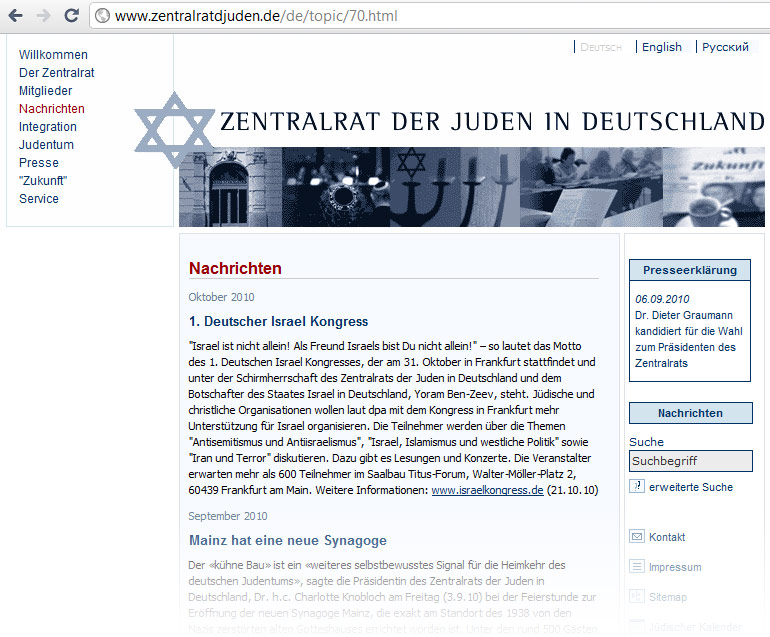Viewport: 770px width, 637px height.
Task: Open the www.israelkongress.de link
Action: coord(487,490)
